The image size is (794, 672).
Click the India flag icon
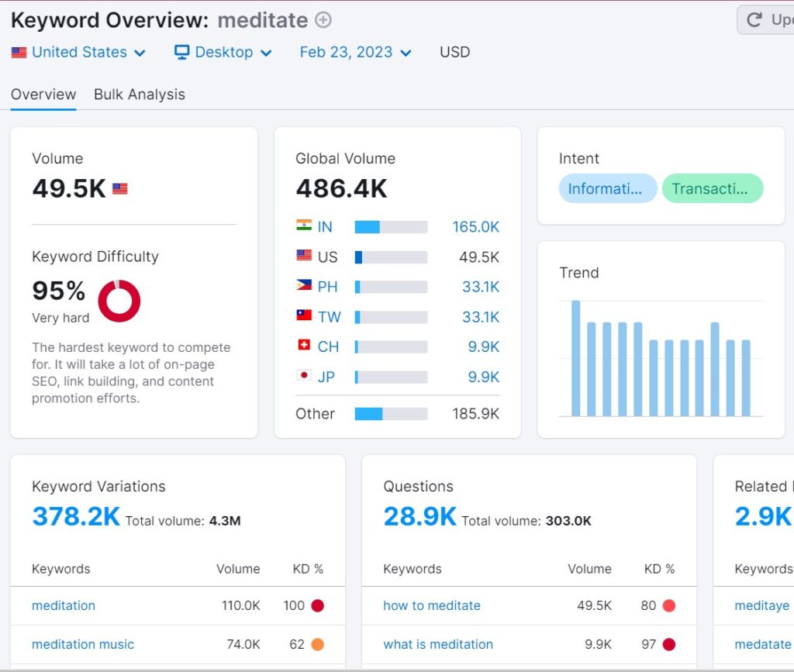(x=304, y=226)
